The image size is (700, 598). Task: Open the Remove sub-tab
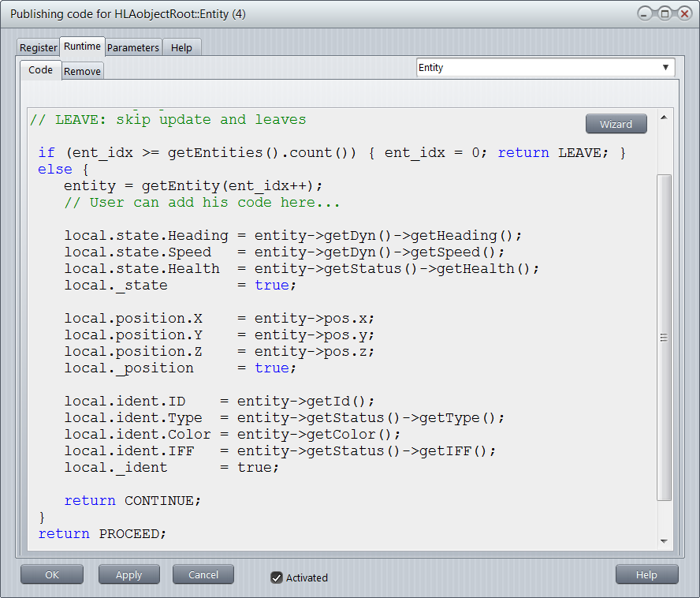tap(83, 71)
